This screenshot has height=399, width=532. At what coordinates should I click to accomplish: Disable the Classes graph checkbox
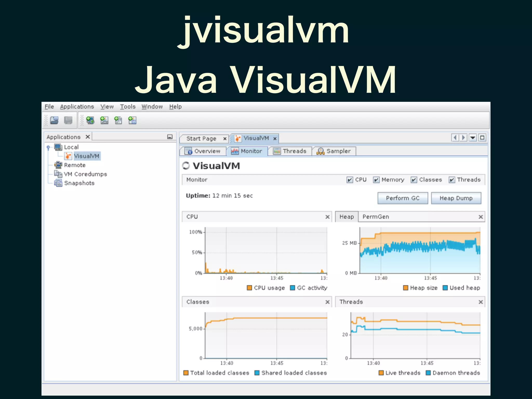(x=414, y=180)
